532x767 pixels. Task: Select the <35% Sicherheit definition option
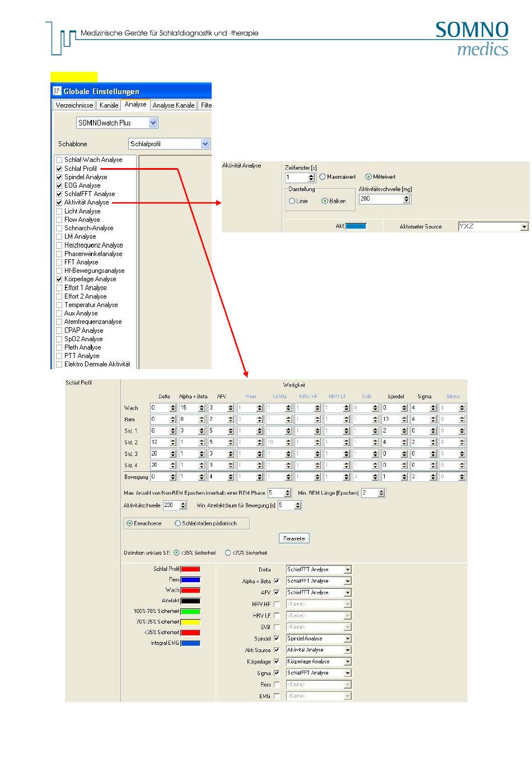(176, 553)
